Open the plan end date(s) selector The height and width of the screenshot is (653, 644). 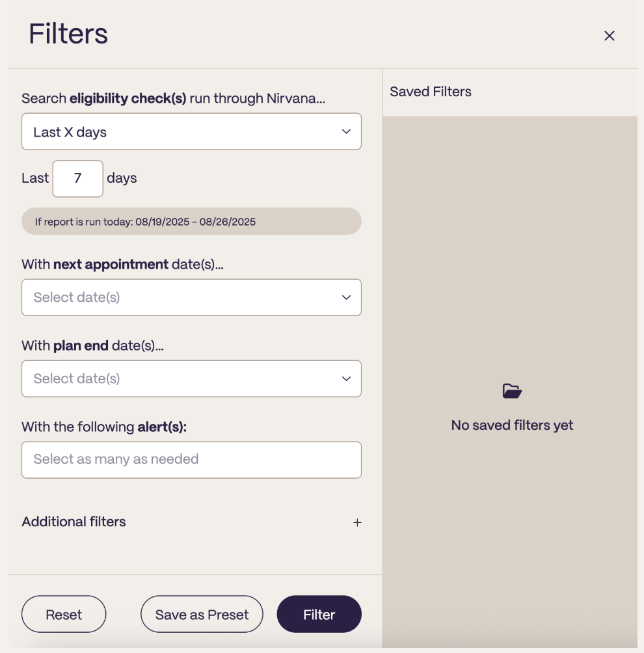click(191, 379)
